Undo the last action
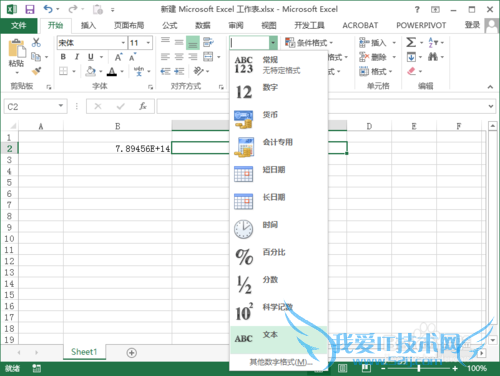The width and height of the screenshot is (500, 376). pos(48,9)
